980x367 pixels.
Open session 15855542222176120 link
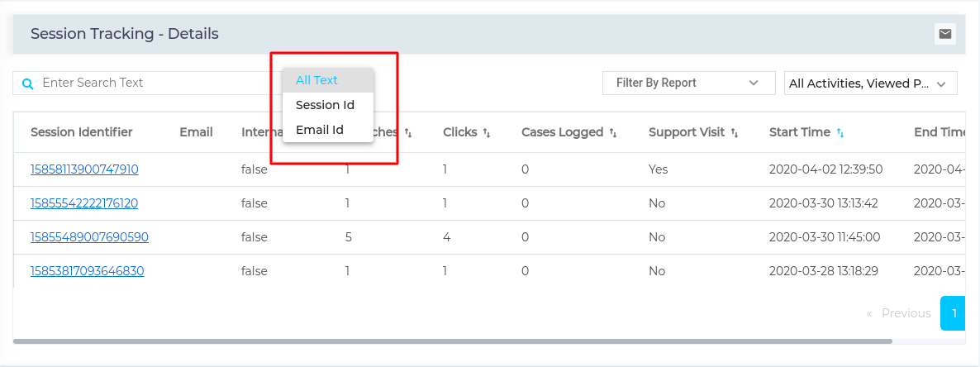[84, 203]
